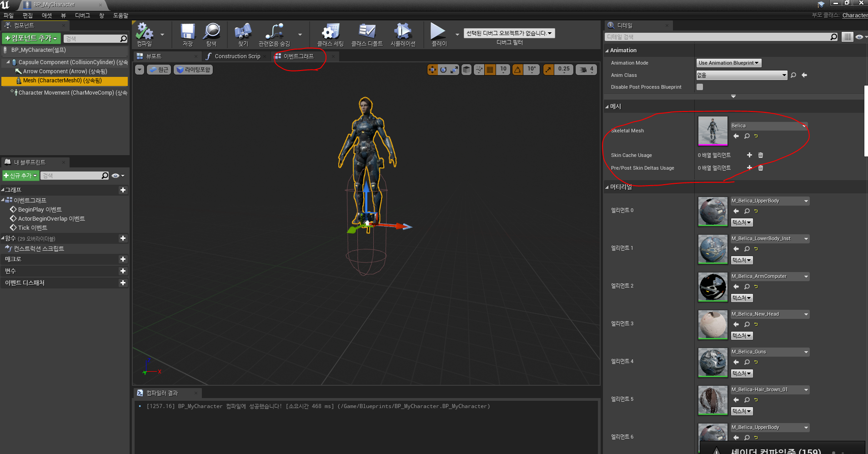Open the 라이팅포함 lit view mode

coord(193,70)
